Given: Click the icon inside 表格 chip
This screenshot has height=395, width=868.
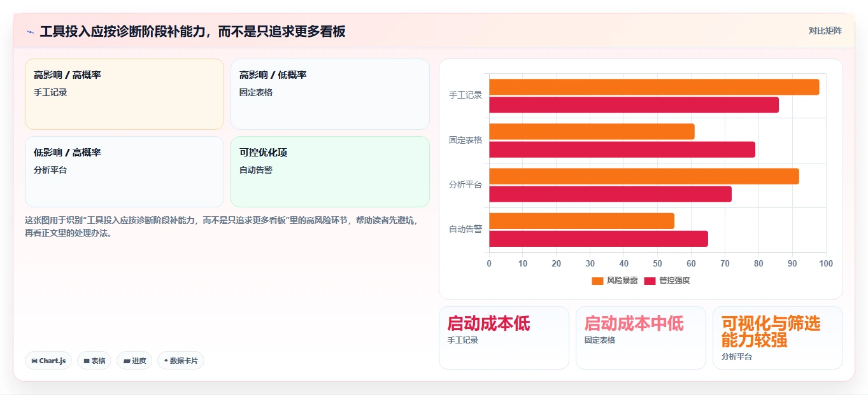Looking at the screenshot, I should (87, 361).
